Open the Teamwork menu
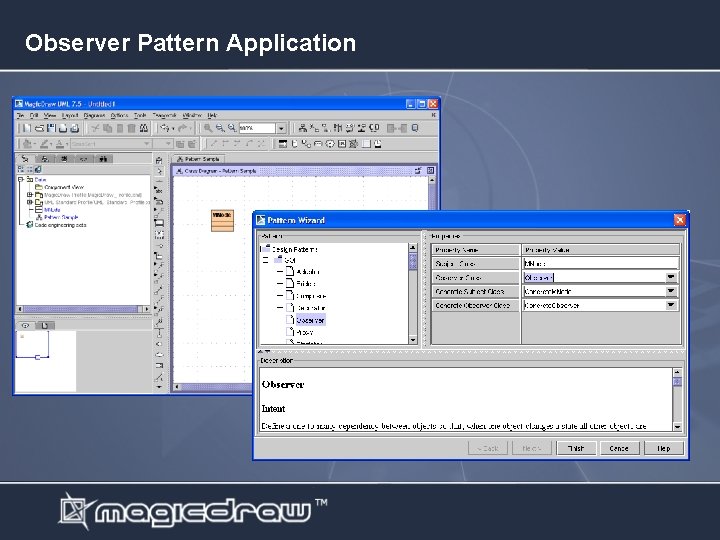The image size is (720, 540). coord(164,115)
